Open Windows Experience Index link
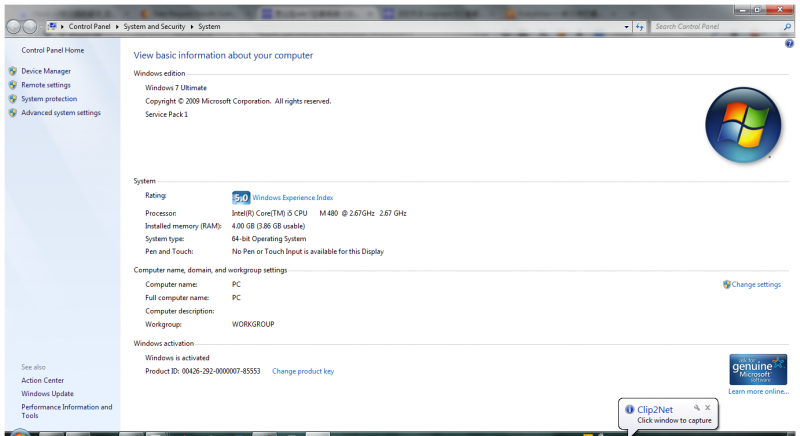Image resolution: width=800 pixels, height=436 pixels. coord(292,198)
